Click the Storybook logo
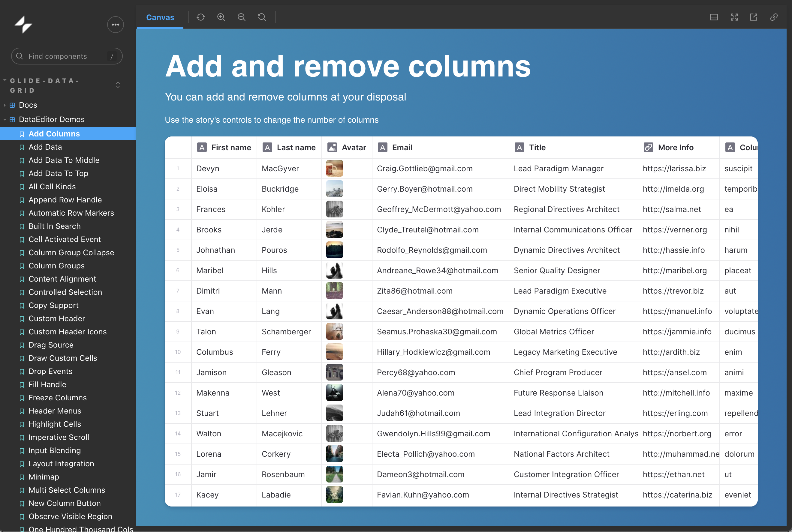792x532 pixels. [23, 24]
